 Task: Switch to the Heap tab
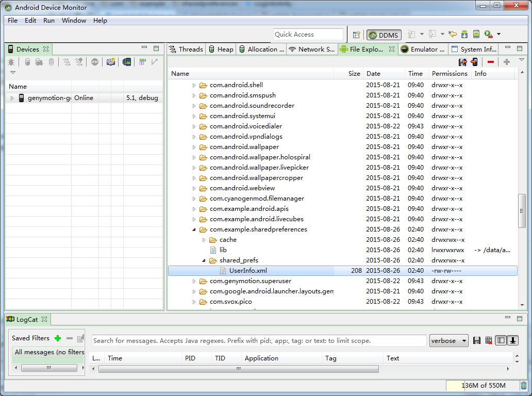221,49
